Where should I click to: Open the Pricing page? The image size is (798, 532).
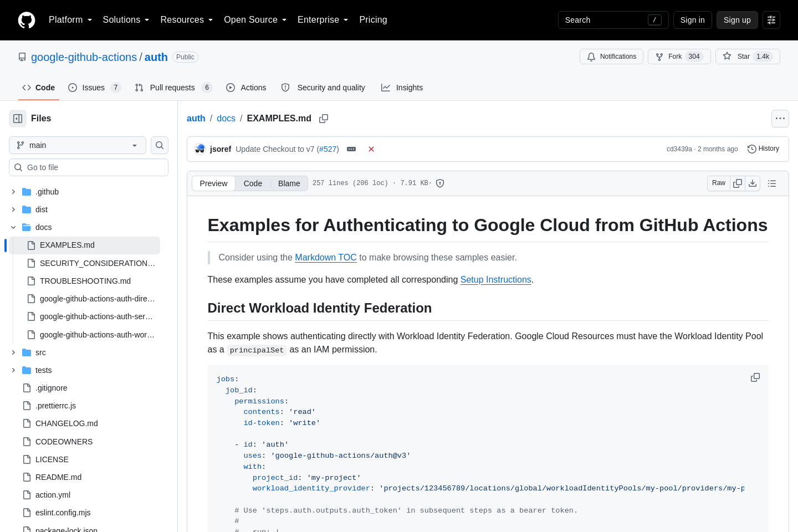[x=373, y=20]
